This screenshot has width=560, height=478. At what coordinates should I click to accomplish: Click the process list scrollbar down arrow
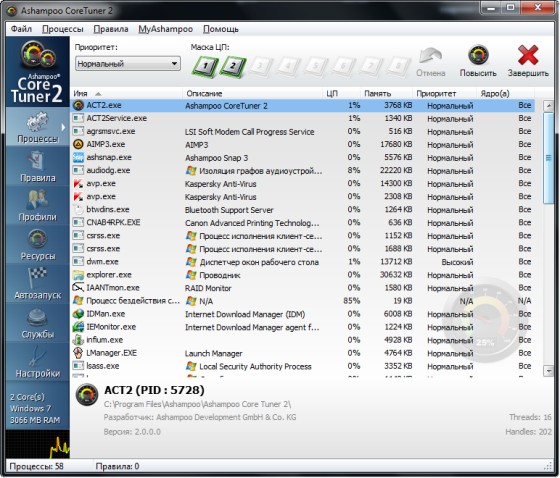click(x=548, y=371)
